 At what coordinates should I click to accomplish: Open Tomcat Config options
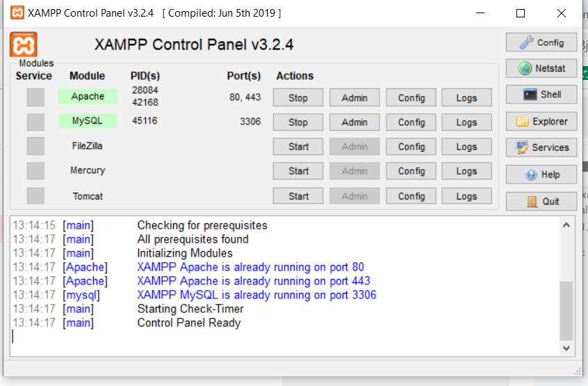pyautogui.click(x=411, y=196)
